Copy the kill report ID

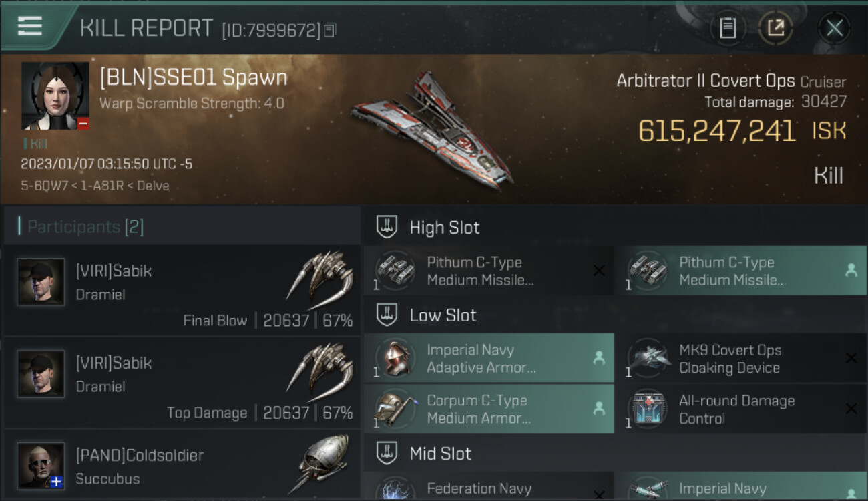point(330,30)
